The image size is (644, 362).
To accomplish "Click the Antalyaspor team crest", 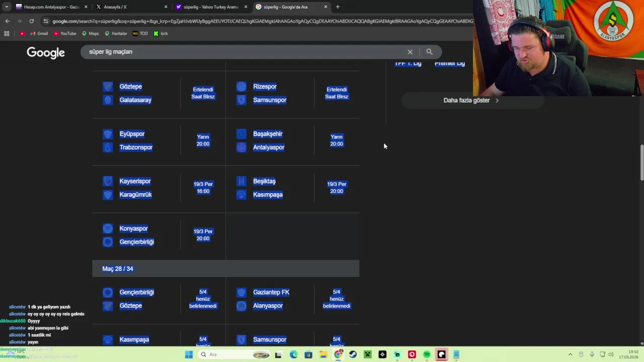I will 242,147.
